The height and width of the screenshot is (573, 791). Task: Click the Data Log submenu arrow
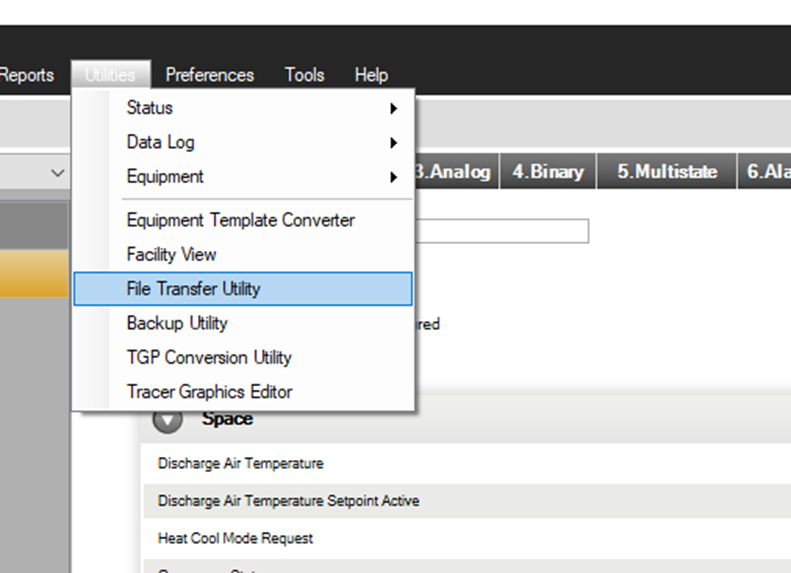(x=393, y=143)
